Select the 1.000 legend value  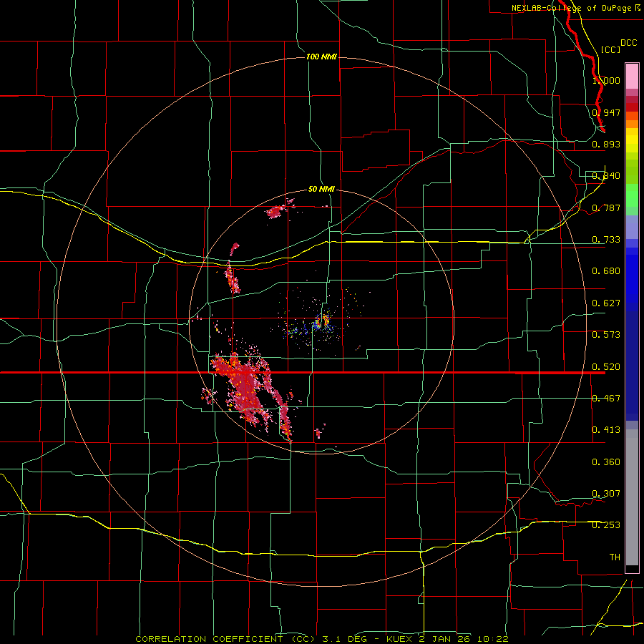[x=606, y=80]
